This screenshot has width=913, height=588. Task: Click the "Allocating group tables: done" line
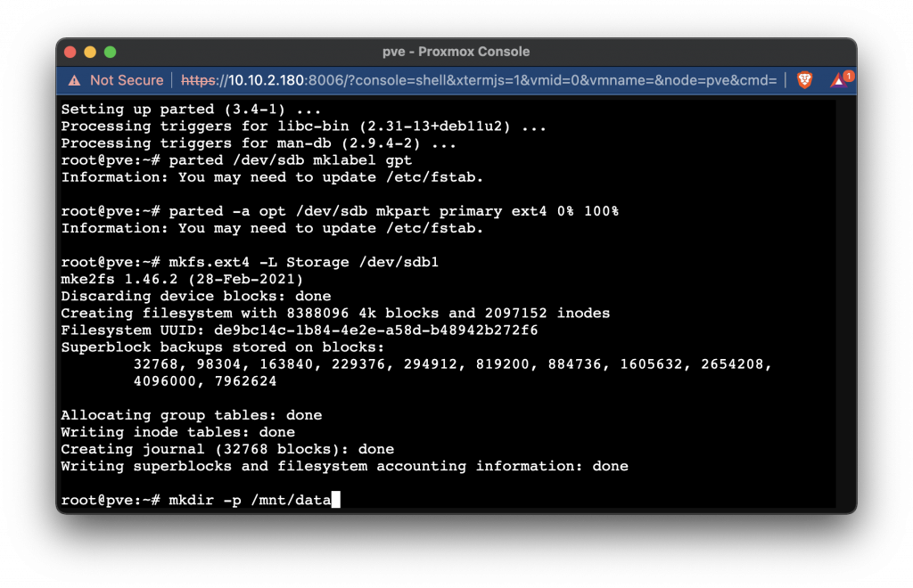191,415
